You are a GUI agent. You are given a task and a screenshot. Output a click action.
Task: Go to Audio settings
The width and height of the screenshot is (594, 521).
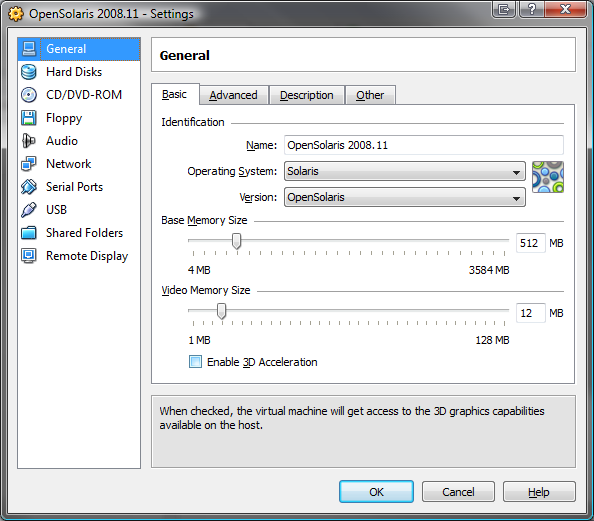click(x=79, y=141)
